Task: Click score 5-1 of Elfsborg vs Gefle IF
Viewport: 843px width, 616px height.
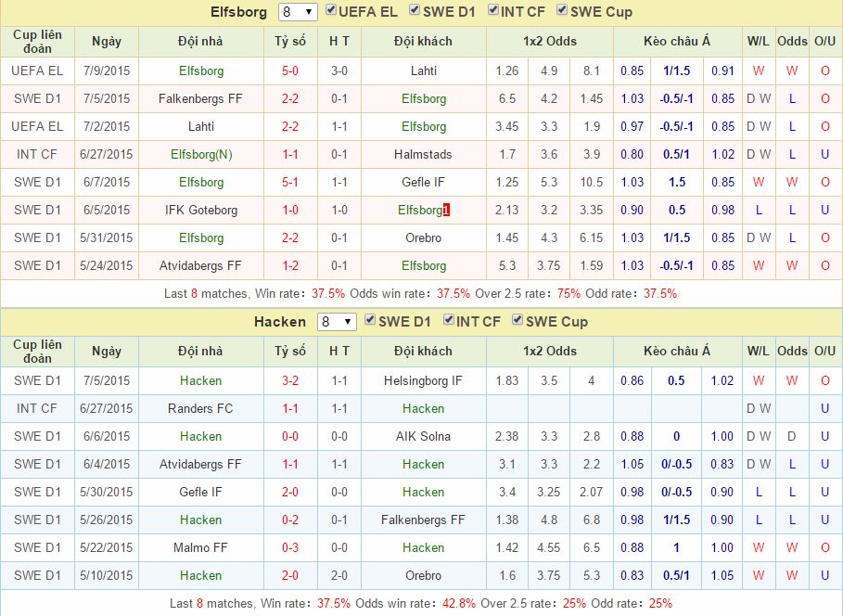Action: tap(290, 183)
